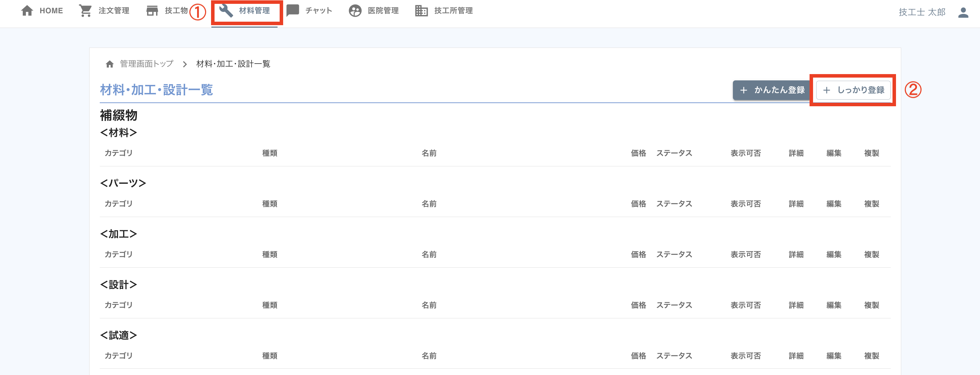The height and width of the screenshot is (375, 980).
Task: Click the 材料･加工･設計一覧 breadcrumb text
Action: point(233,64)
